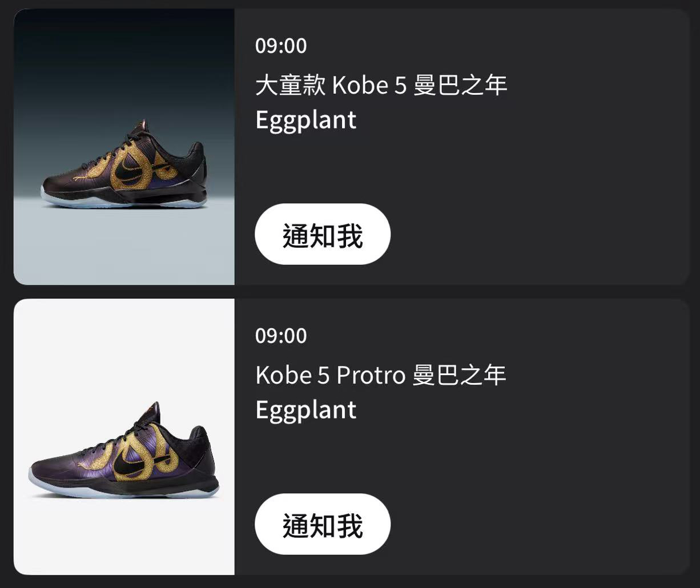Click Eggplant under the 大童款 Kobe 5 title
Screen dimensions: 700x588
pos(306,120)
